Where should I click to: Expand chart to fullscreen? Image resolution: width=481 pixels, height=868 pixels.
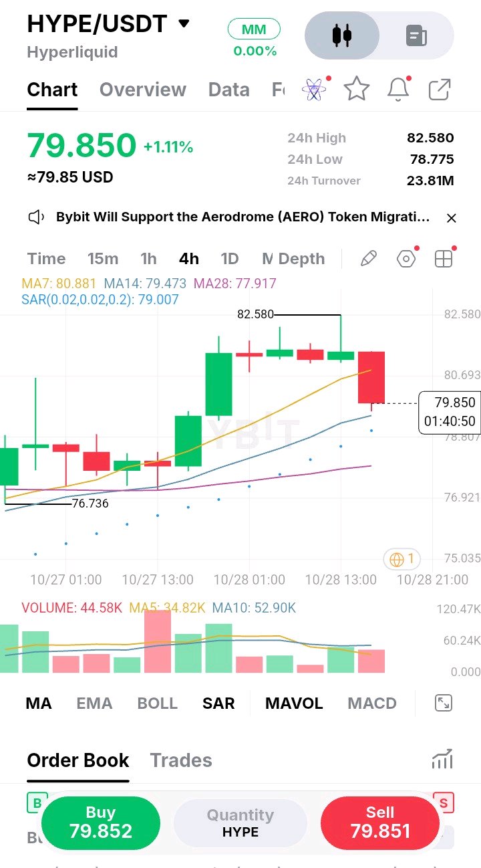click(444, 703)
